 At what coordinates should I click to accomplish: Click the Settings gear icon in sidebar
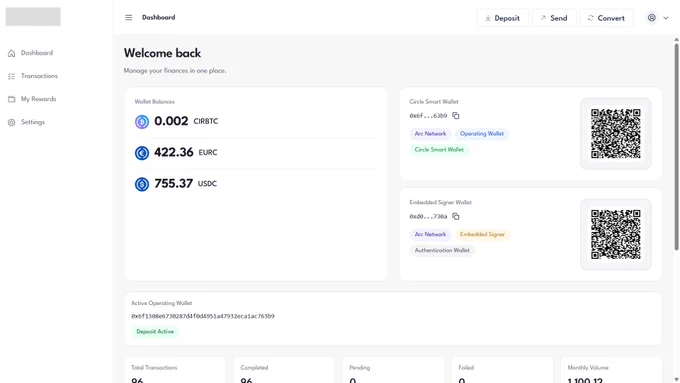(x=11, y=122)
